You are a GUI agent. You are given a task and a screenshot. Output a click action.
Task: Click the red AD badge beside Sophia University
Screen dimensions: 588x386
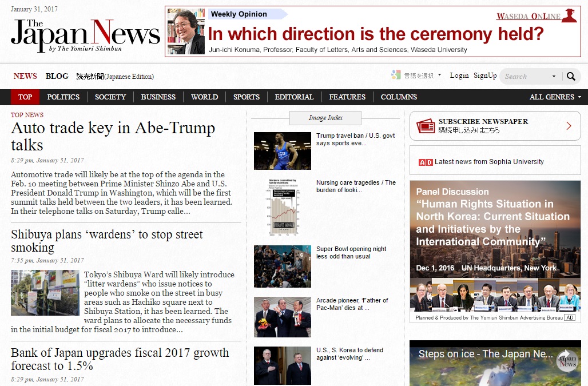pyautogui.click(x=426, y=162)
